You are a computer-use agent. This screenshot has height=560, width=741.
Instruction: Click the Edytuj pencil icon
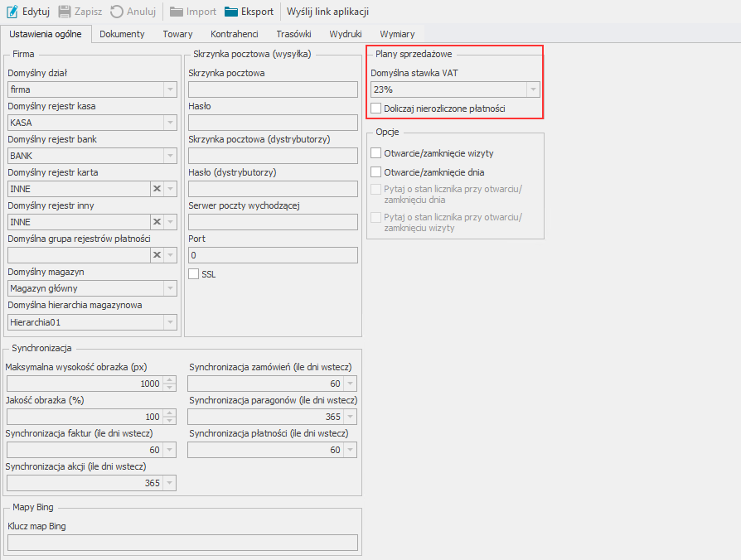12,12
